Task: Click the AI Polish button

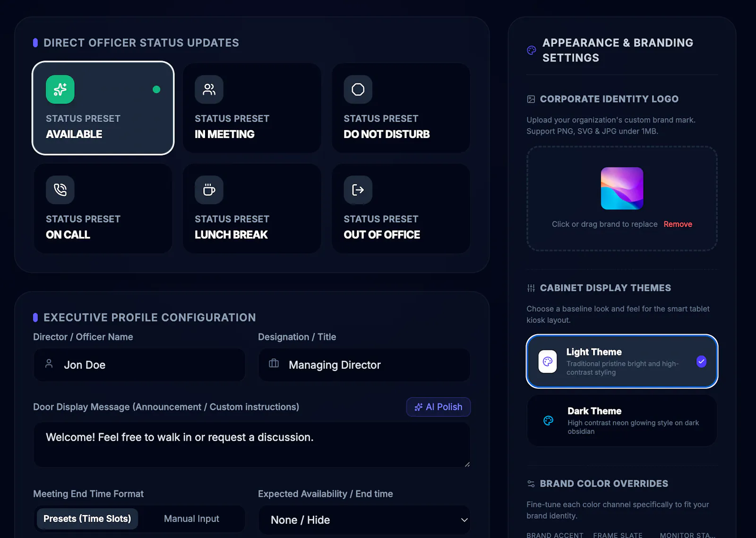Action: tap(438, 407)
